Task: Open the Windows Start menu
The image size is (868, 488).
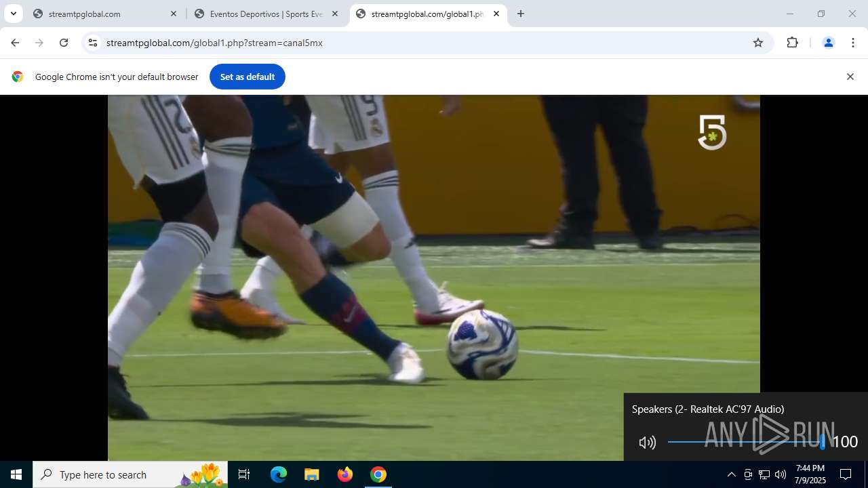Action: pyautogui.click(x=16, y=474)
